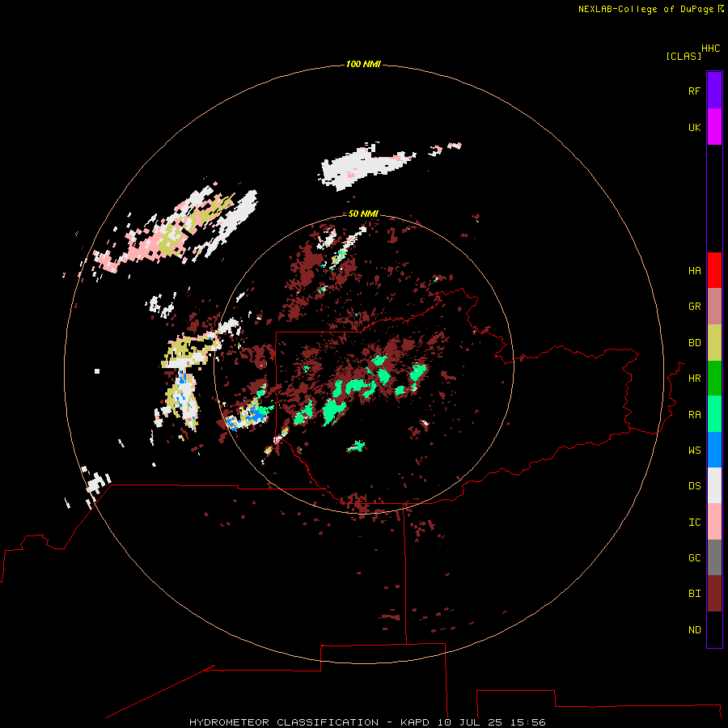
Task: Click the GC legend label
Action: pyautogui.click(x=694, y=558)
